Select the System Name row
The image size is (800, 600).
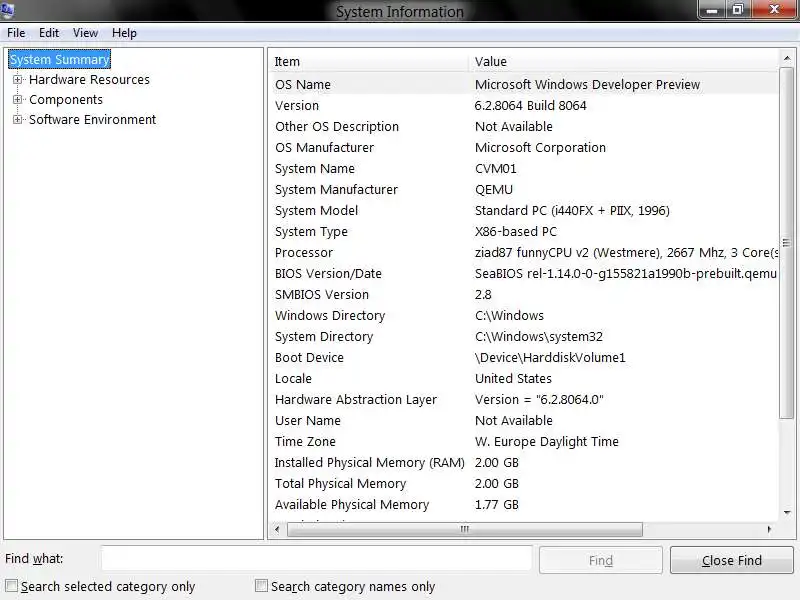523,168
